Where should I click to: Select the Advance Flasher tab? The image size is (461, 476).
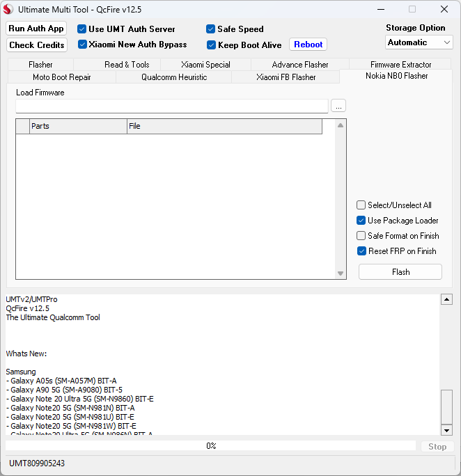pos(300,64)
